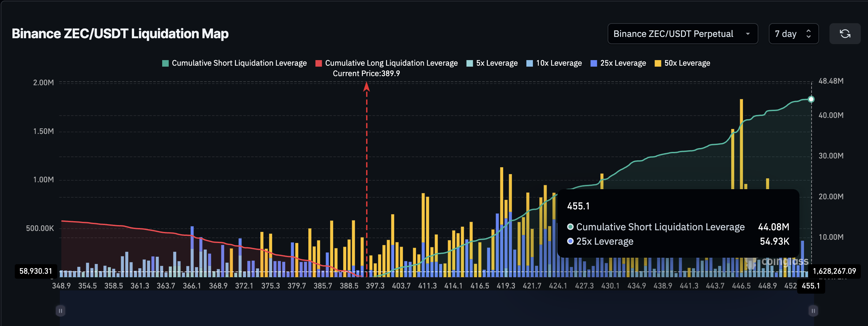Select the Cumulative Short Liquidation Leverage legend label
Viewport: 868px width, 326px height.
pyautogui.click(x=239, y=63)
